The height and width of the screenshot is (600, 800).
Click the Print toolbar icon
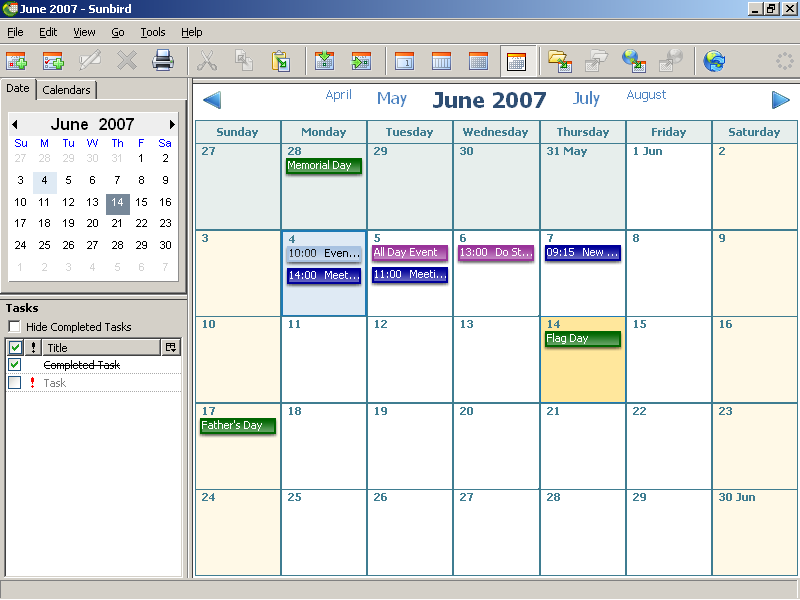coord(163,61)
